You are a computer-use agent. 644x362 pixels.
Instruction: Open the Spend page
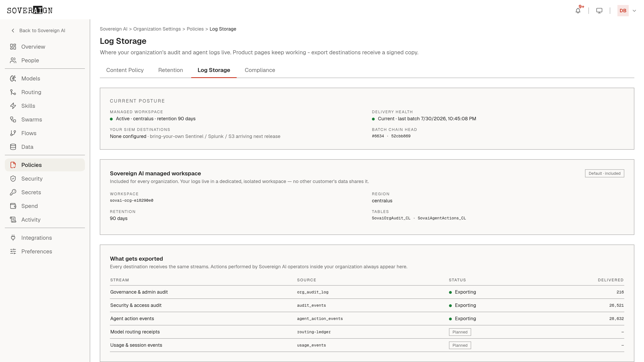(45, 206)
